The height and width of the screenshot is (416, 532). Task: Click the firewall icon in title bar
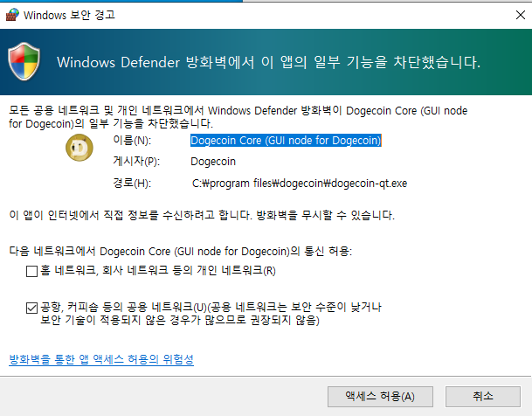pyautogui.click(x=12, y=15)
